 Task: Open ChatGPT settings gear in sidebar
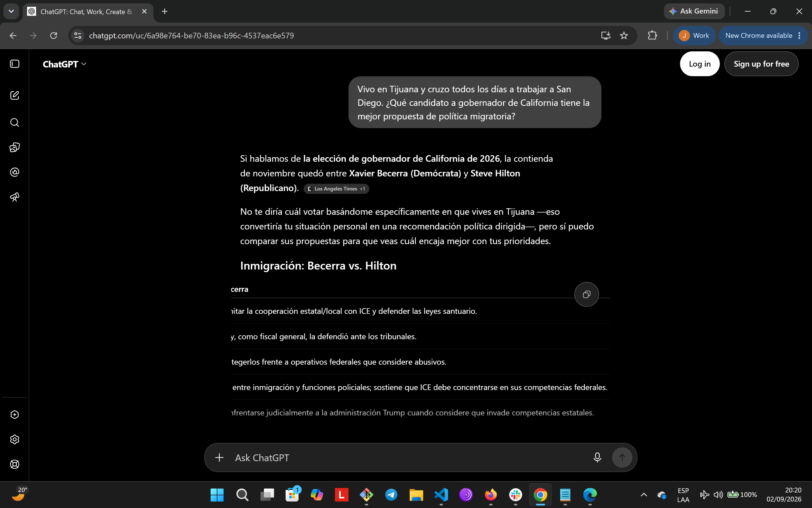pos(15,439)
